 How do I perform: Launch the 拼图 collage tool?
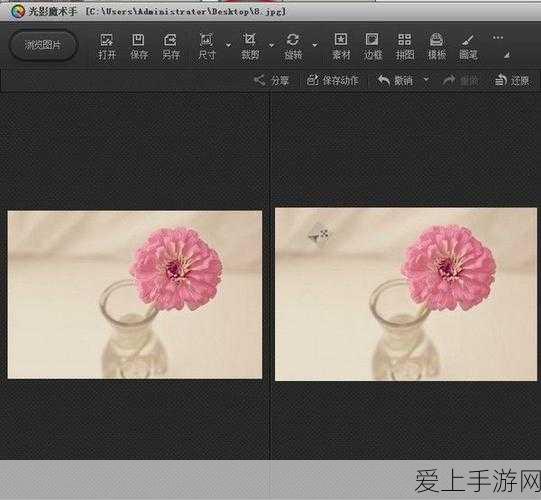coord(405,47)
